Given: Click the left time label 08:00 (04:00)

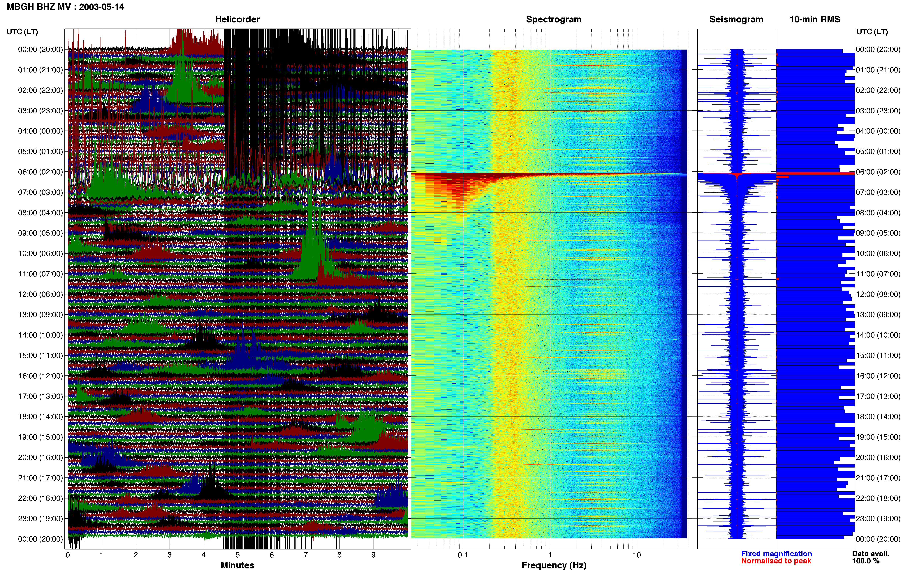Looking at the screenshot, I should click(x=41, y=212).
